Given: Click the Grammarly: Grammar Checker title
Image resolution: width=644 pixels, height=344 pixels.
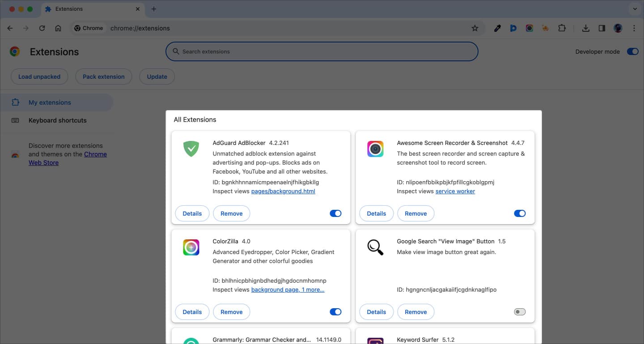Looking at the screenshot, I should click(262, 340).
